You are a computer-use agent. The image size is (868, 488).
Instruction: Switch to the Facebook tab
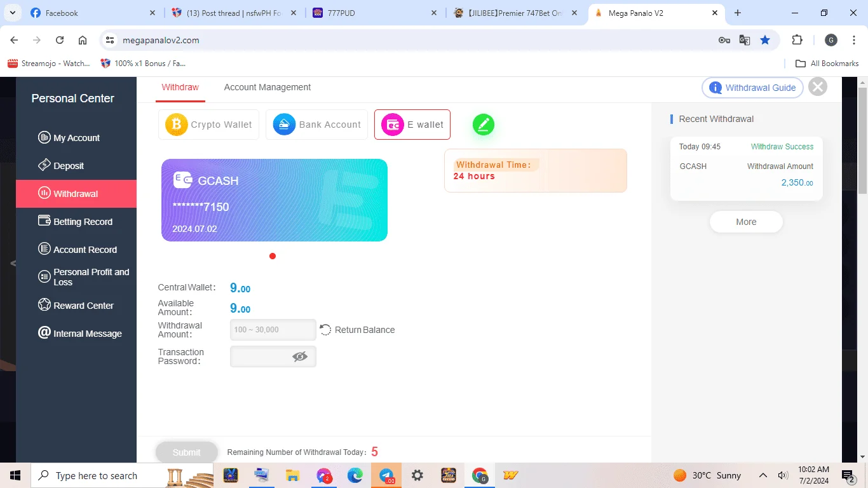tap(93, 13)
